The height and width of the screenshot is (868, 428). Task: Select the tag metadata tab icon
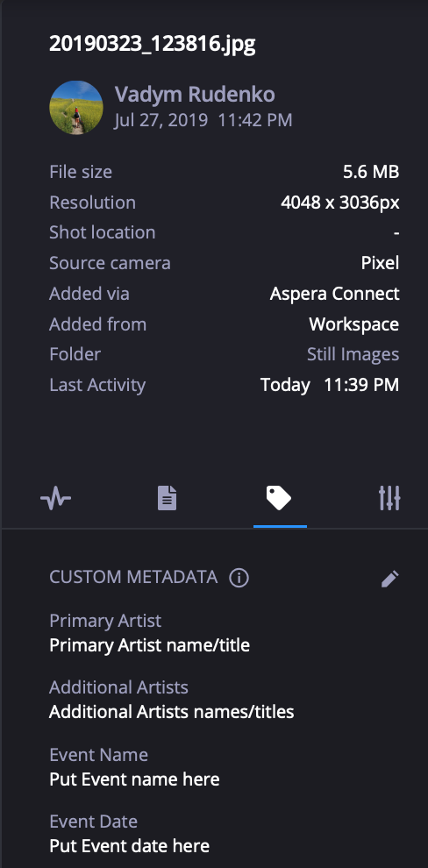(279, 498)
